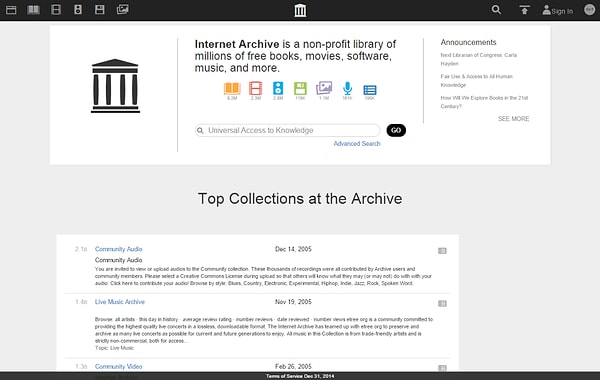The image size is (600, 380).
Task: Open search via magnifier icon in top bar
Action: coord(496,10)
